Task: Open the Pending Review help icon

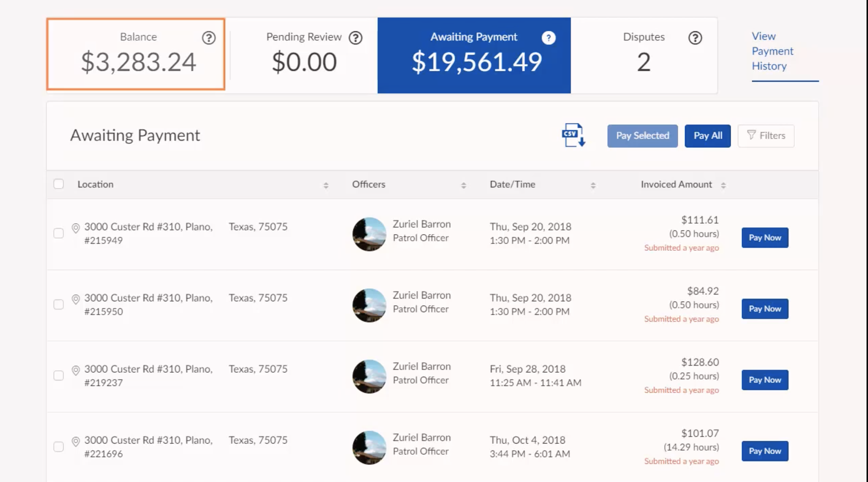Action: (356, 38)
